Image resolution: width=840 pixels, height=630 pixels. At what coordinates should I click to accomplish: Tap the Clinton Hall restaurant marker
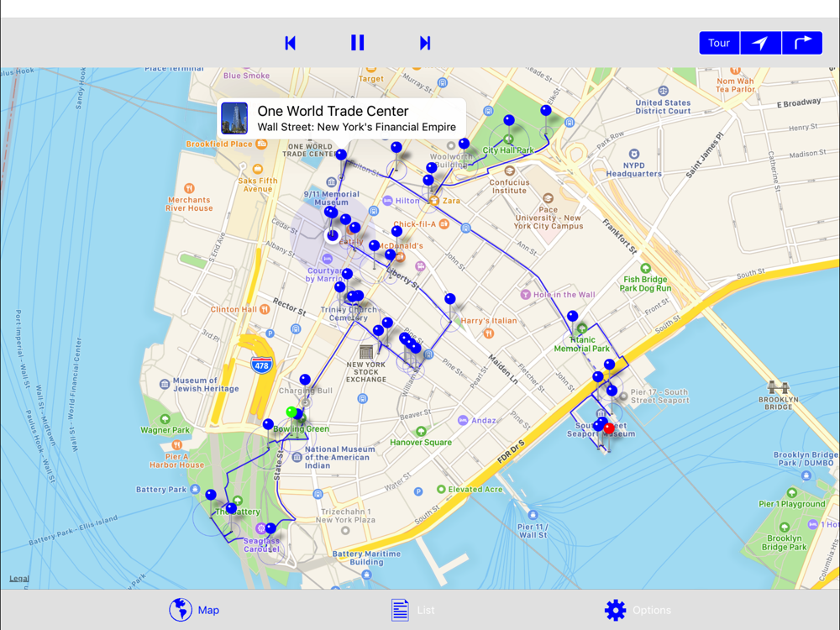[x=265, y=309]
